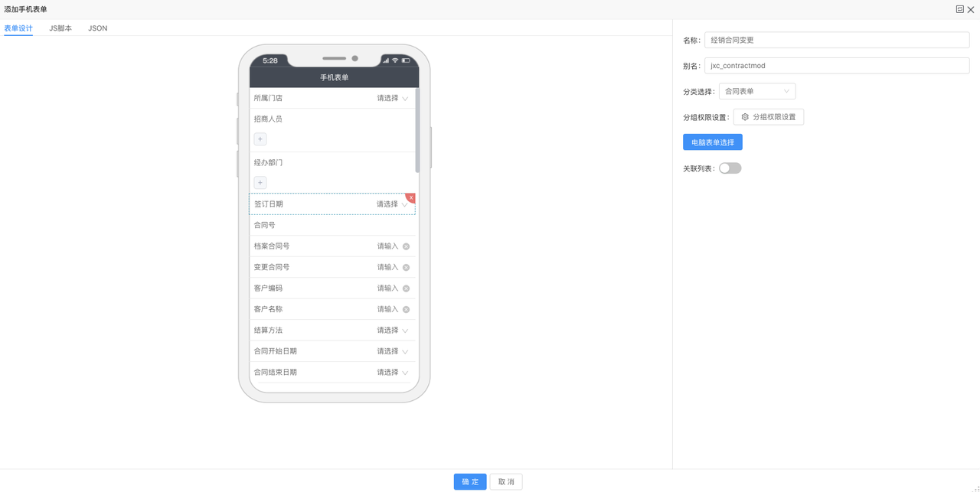This screenshot has height=492, width=980.
Task: Click the 取消 button
Action: [506, 482]
